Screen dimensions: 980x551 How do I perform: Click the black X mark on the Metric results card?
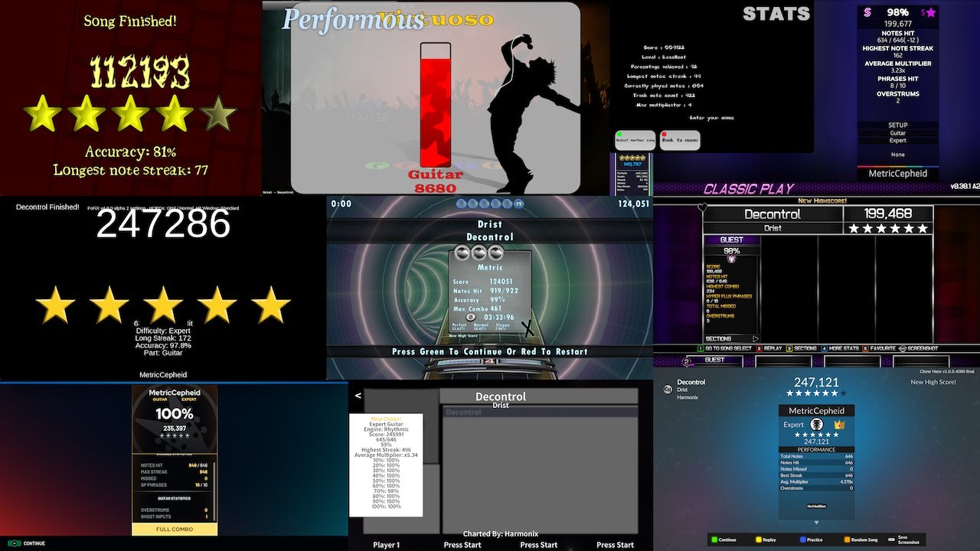pyautogui.click(x=528, y=328)
